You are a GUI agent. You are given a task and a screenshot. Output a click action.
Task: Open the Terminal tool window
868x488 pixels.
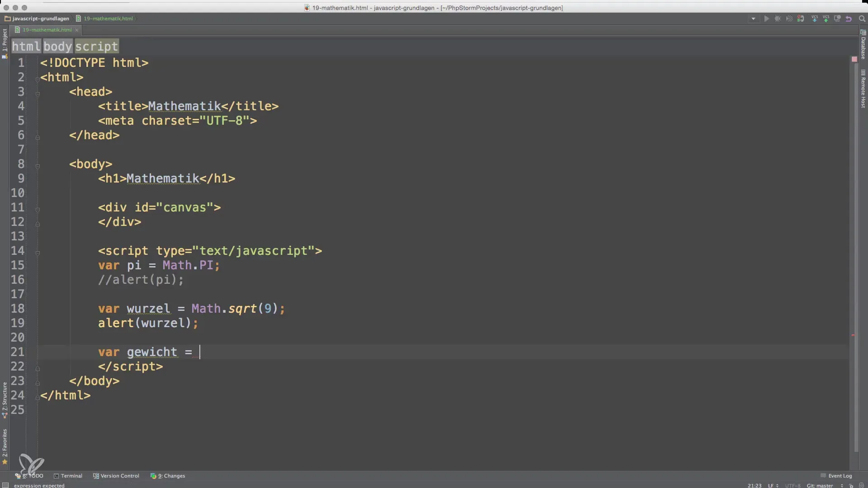pos(68,476)
